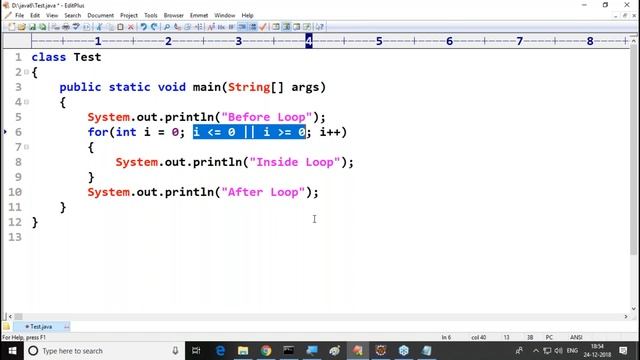Open the Tools menu
The height and width of the screenshot is (360, 640).
(x=151, y=16)
